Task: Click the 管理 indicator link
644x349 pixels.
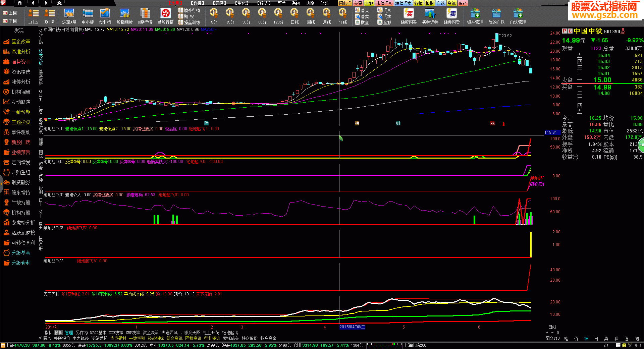Action: [x=69, y=333]
